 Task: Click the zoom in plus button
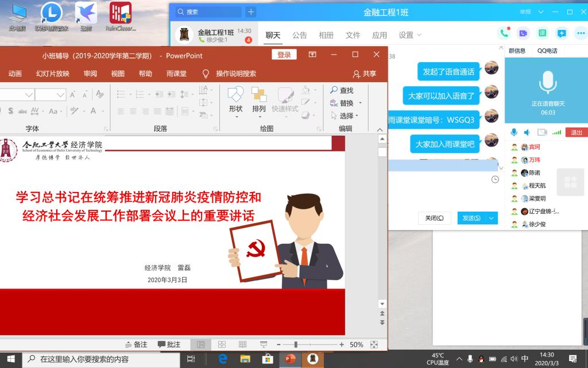click(342, 345)
